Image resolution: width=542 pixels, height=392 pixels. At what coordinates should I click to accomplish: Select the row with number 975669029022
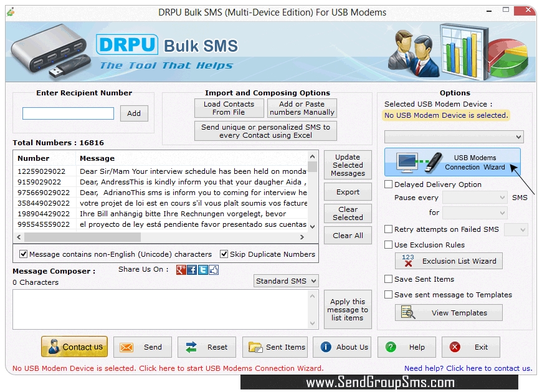pos(161,193)
